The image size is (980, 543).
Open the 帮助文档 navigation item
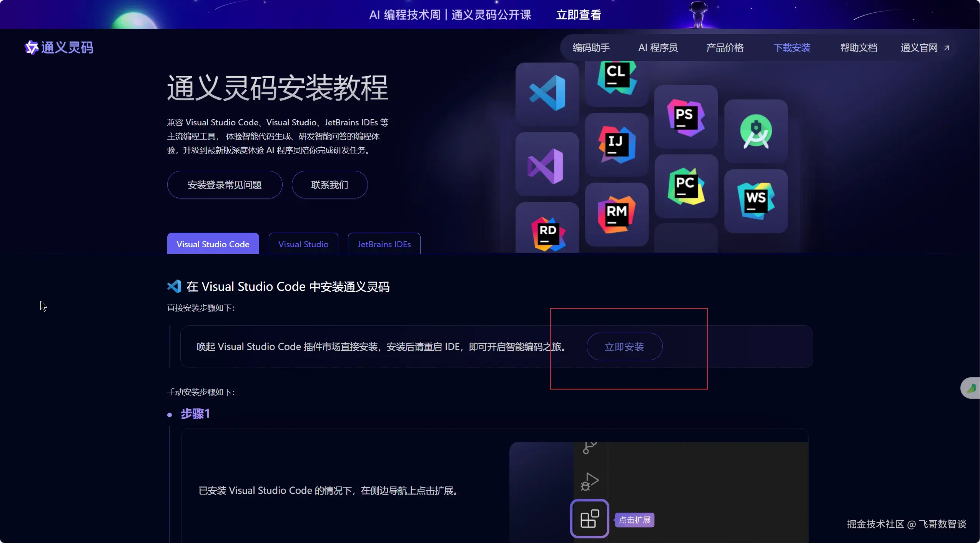858,48
